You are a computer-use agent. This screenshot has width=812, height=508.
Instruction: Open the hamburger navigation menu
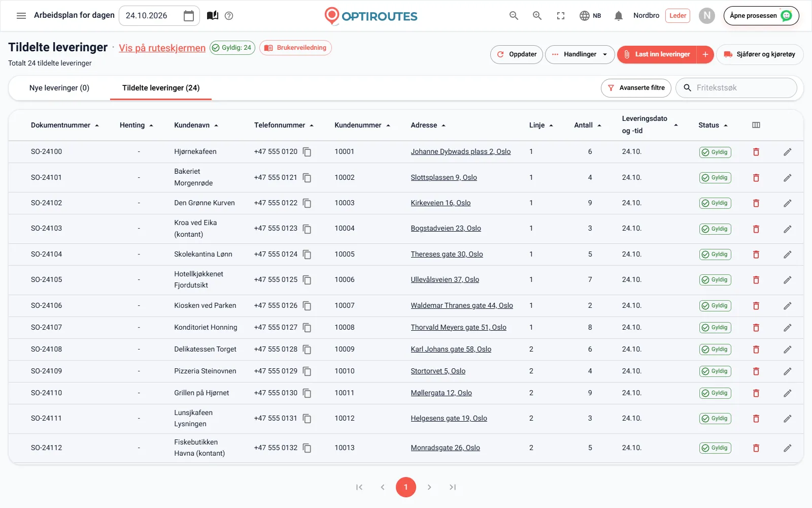point(21,16)
